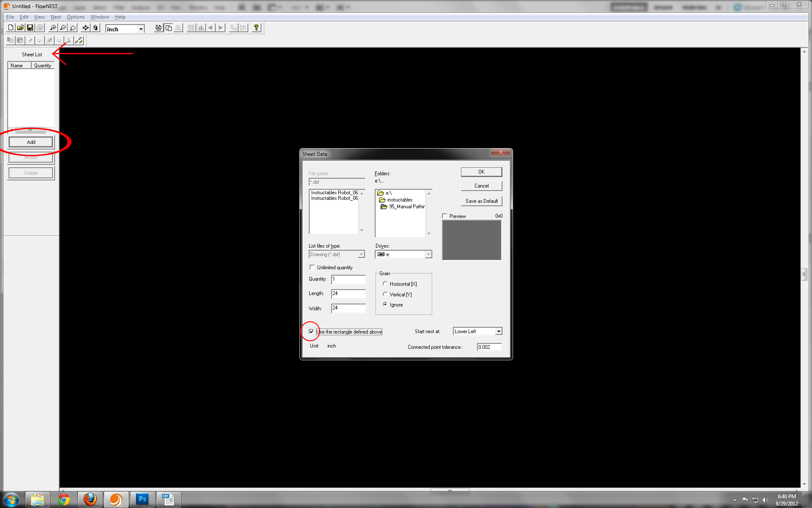Open the Nest menu
The height and width of the screenshot is (508, 812).
click(55, 17)
